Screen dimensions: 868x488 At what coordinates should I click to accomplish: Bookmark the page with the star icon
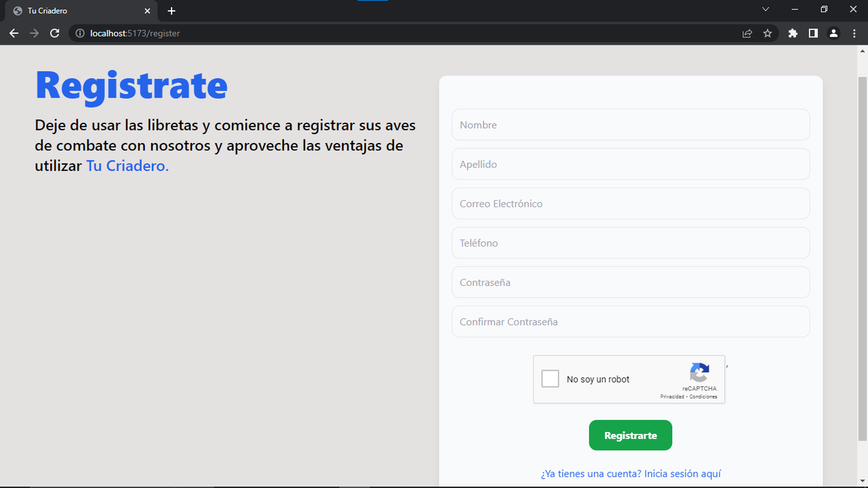click(768, 33)
